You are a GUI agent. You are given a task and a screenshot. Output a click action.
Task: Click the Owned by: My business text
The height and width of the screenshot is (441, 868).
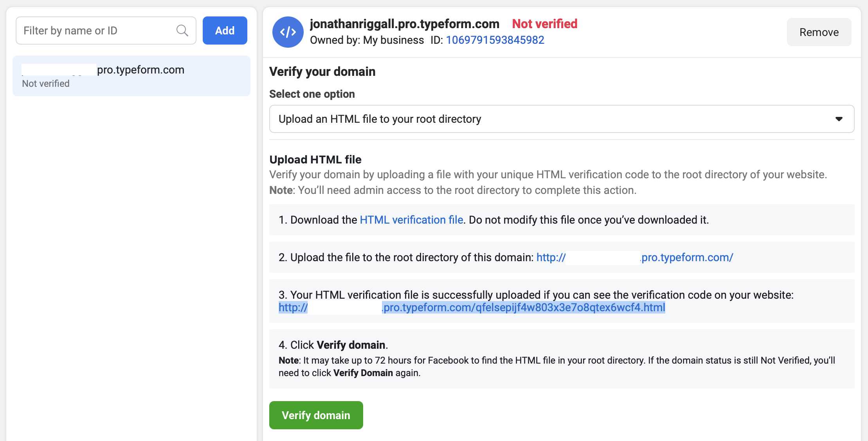tap(367, 40)
